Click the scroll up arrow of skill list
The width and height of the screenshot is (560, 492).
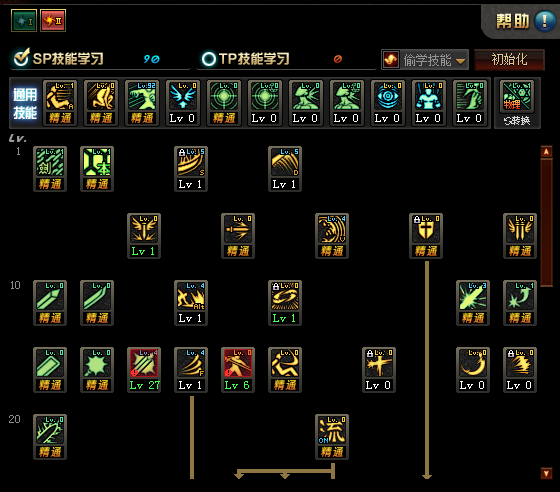tap(546, 152)
